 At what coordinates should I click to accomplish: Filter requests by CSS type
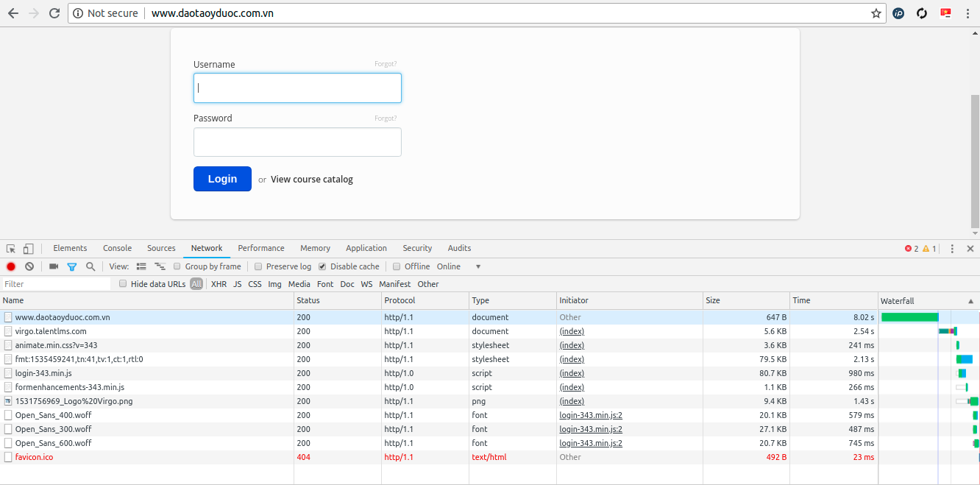point(255,284)
